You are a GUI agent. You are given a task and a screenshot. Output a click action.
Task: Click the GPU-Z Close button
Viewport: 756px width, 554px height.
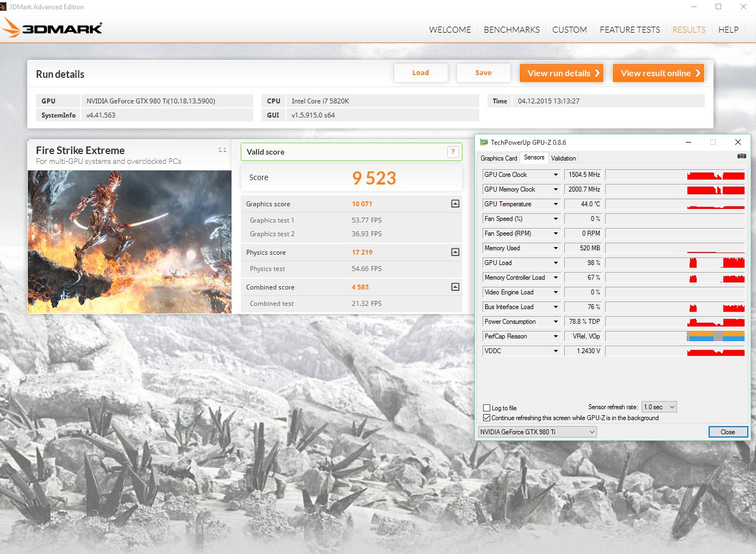coord(728,432)
